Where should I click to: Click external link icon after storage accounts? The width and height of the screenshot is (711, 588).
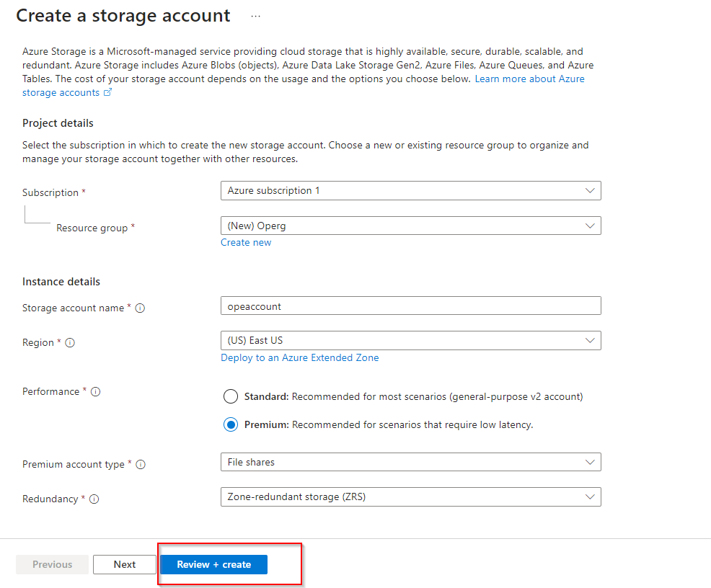[108, 93]
